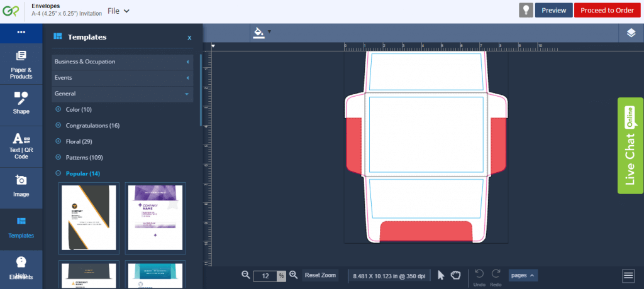Open the layers panel icon

click(631, 33)
